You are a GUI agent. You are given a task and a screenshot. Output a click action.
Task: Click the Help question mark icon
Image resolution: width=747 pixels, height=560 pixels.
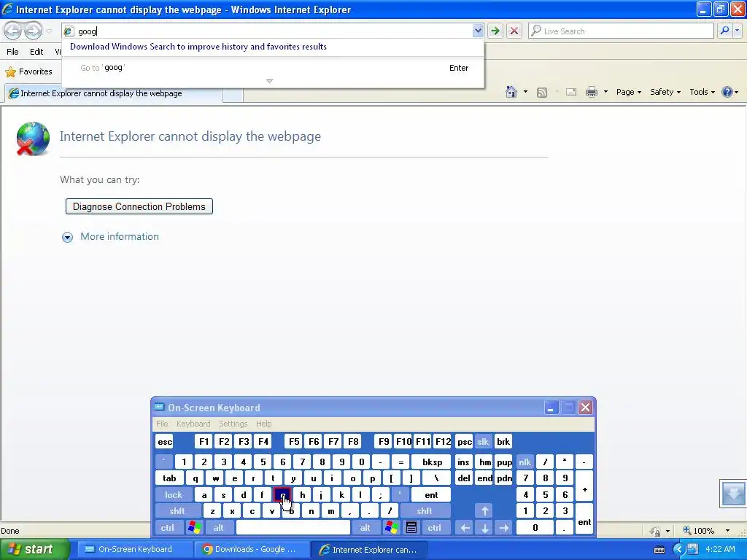pos(727,92)
